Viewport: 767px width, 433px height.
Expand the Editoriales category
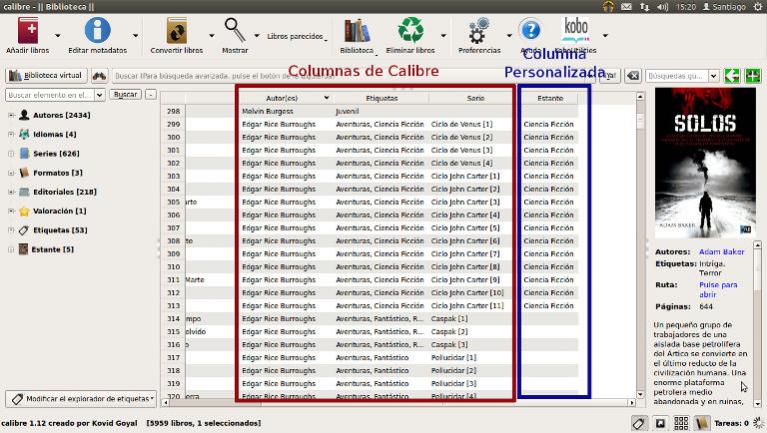click(11, 192)
